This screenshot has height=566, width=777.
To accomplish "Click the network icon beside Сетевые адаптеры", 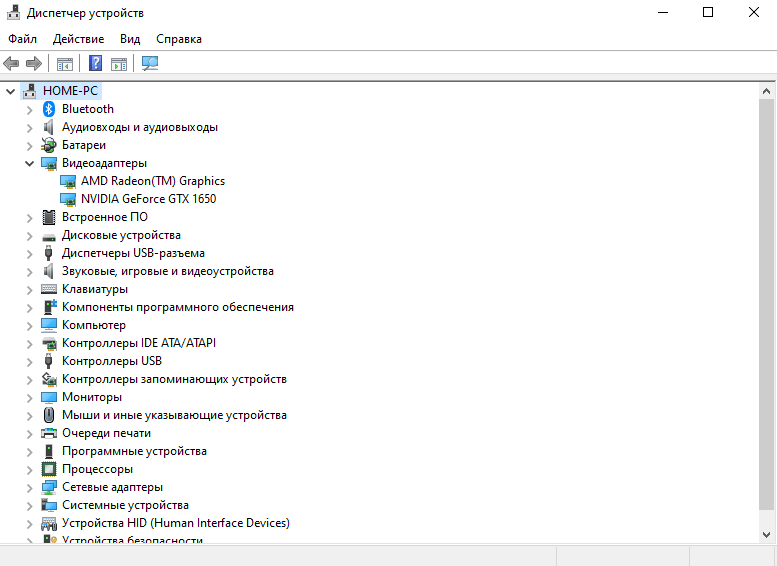I will tap(49, 487).
